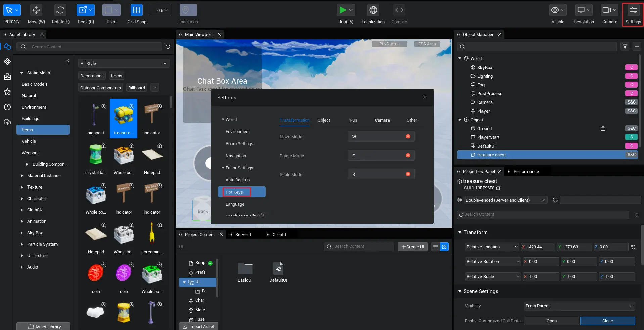Click the Create UI button
The width and height of the screenshot is (644, 330).
[413, 247]
